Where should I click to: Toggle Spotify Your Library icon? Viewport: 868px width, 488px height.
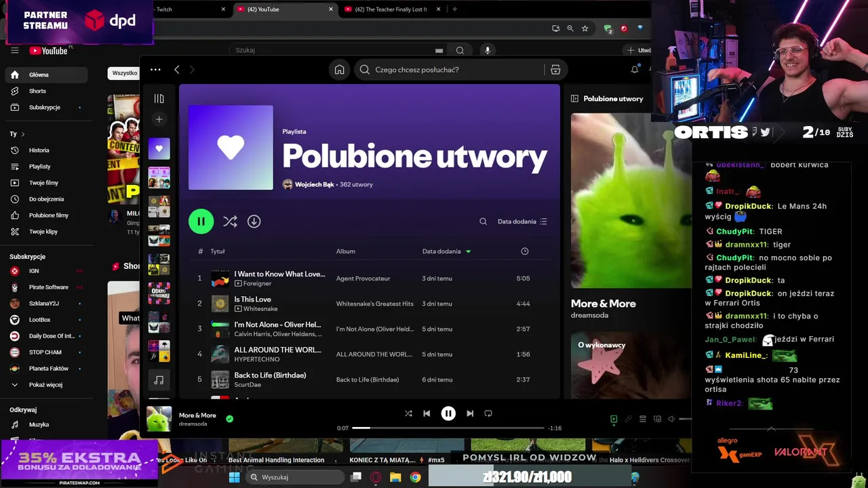click(x=159, y=98)
